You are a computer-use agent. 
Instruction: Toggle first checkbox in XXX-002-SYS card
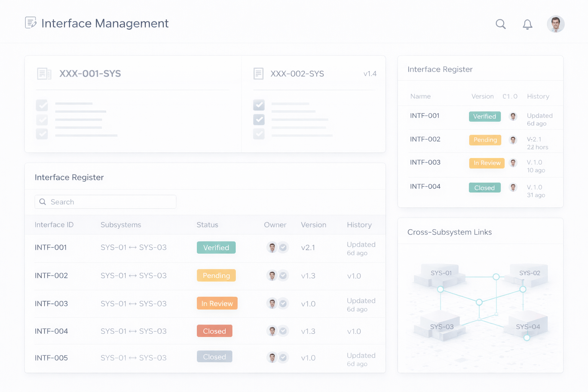click(259, 105)
